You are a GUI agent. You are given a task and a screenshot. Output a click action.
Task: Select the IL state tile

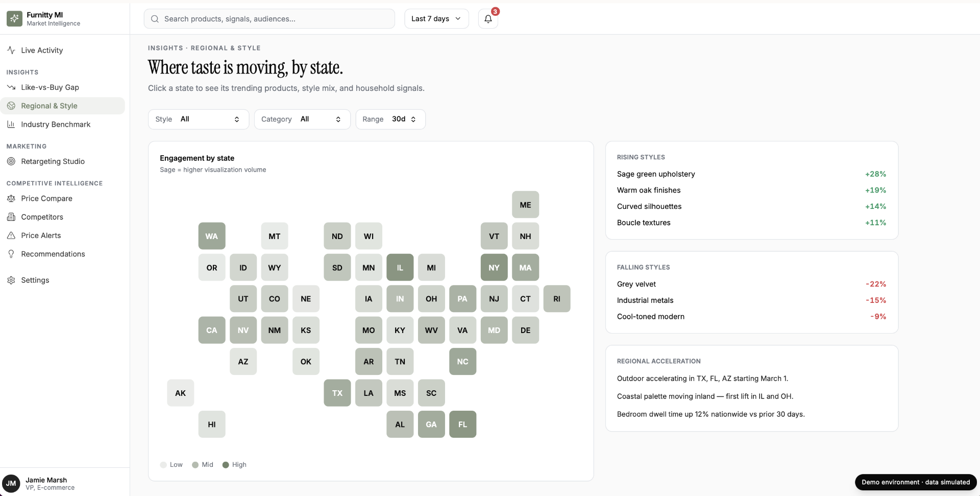coord(400,267)
